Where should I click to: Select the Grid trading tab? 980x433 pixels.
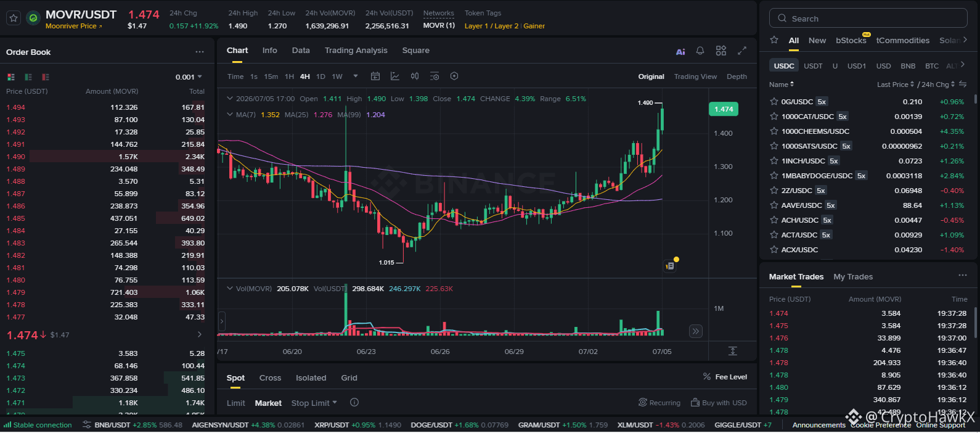coord(349,377)
